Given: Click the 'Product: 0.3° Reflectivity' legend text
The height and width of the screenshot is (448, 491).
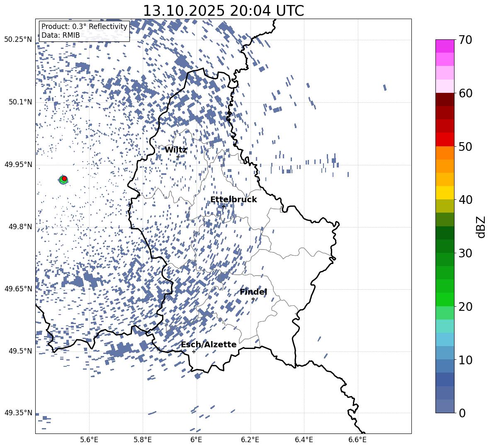Looking at the screenshot, I should coord(84,27).
